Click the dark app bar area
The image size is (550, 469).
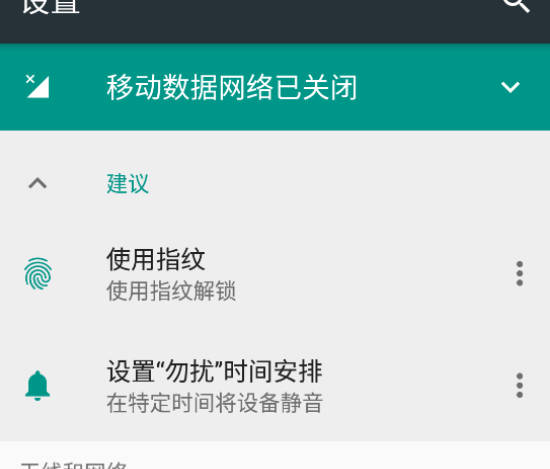click(275, 21)
